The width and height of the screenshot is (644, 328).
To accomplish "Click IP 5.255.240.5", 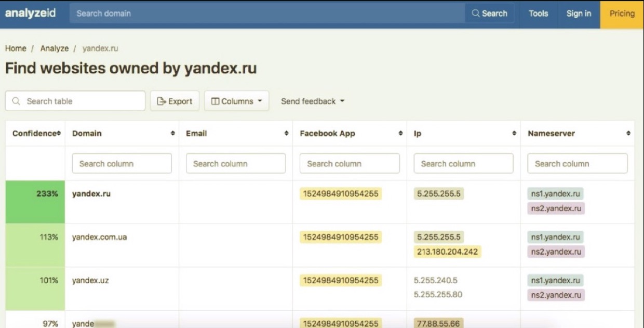I will (x=436, y=281).
